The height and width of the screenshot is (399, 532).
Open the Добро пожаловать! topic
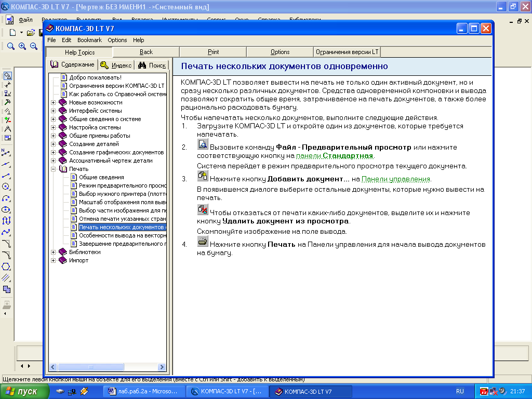click(96, 77)
